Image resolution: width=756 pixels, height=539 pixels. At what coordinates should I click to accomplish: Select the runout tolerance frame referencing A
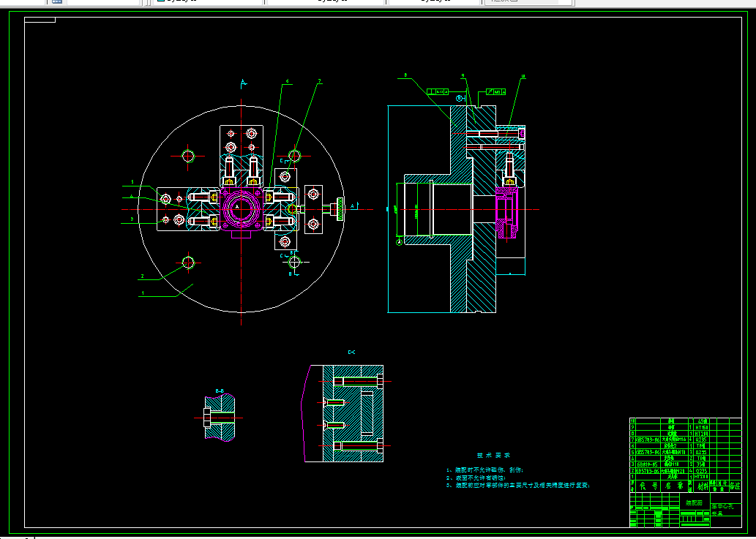(x=495, y=91)
